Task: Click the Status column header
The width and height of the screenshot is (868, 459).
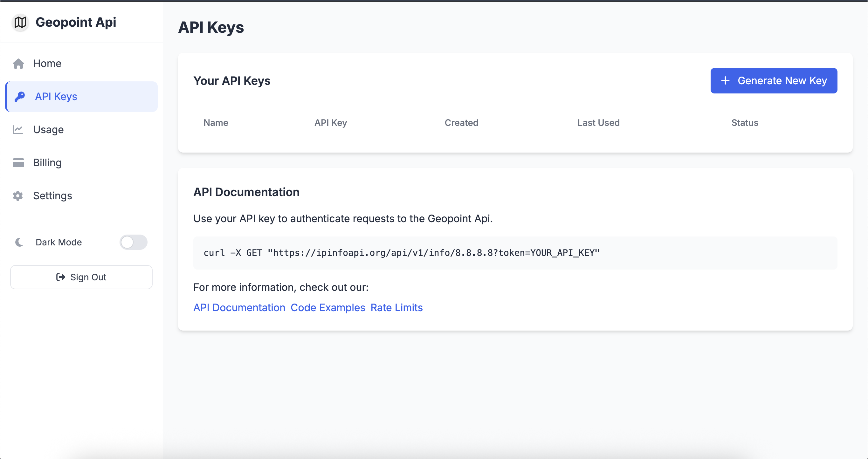Action: [745, 123]
